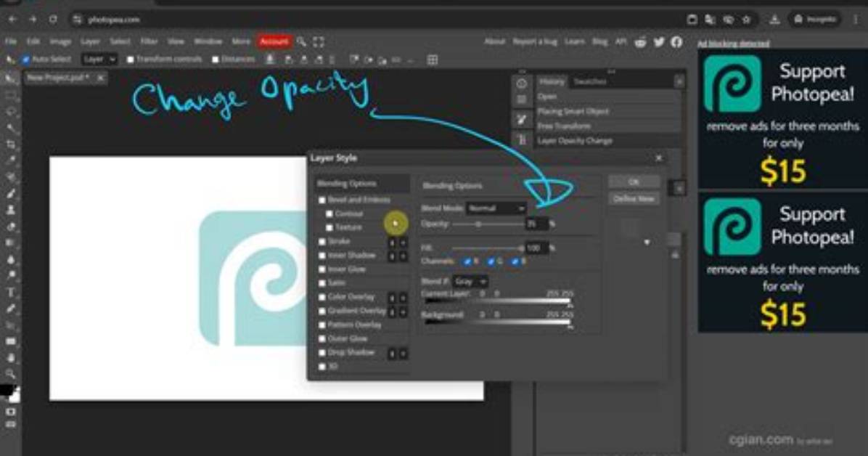Image resolution: width=868 pixels, height=456 pixels.
Task: Select the Dodge tool
Action: [x=10, y=275]
